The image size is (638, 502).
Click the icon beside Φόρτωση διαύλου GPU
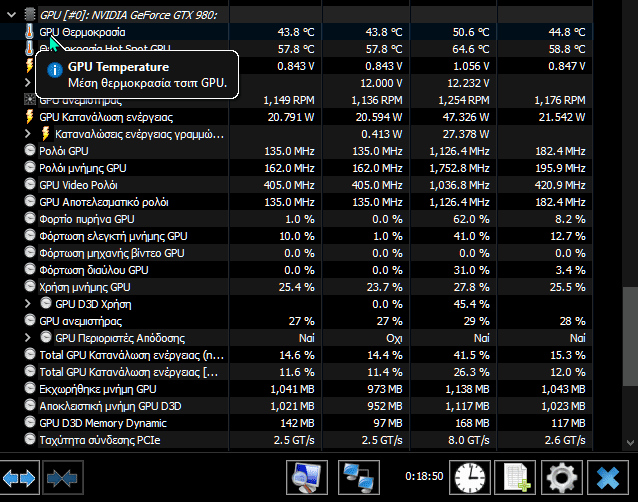[30, 270]
